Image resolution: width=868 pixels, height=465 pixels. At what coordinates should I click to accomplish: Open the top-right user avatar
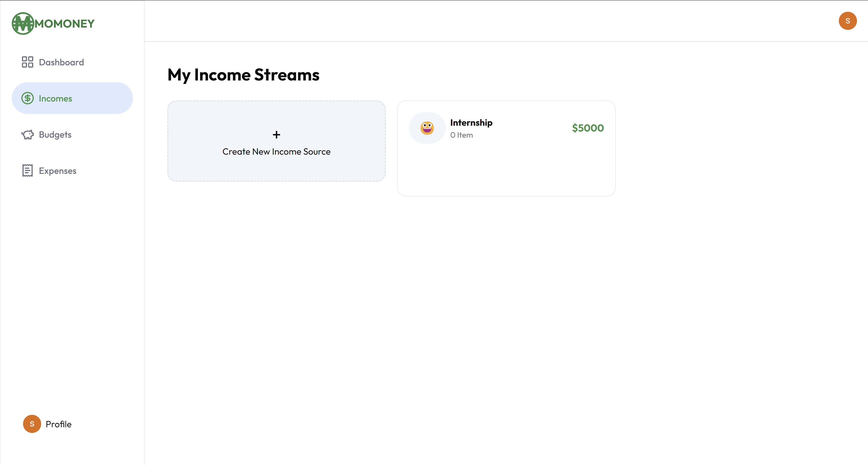(x=847, y=21)
